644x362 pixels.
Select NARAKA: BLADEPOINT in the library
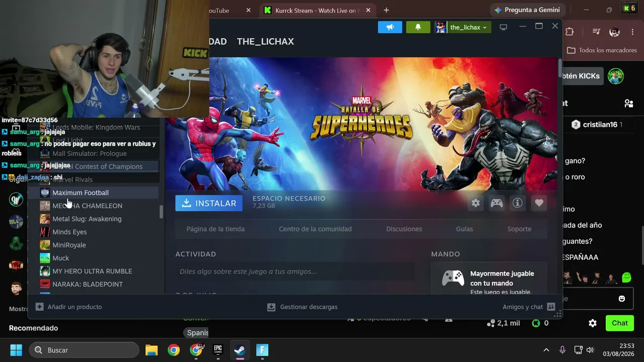point(99,284)
